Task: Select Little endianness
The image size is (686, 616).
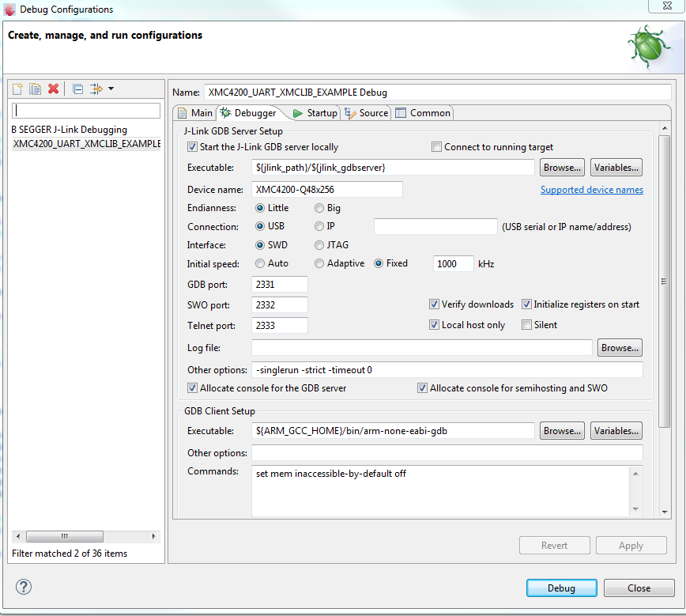Action: [x=260, y=208]
